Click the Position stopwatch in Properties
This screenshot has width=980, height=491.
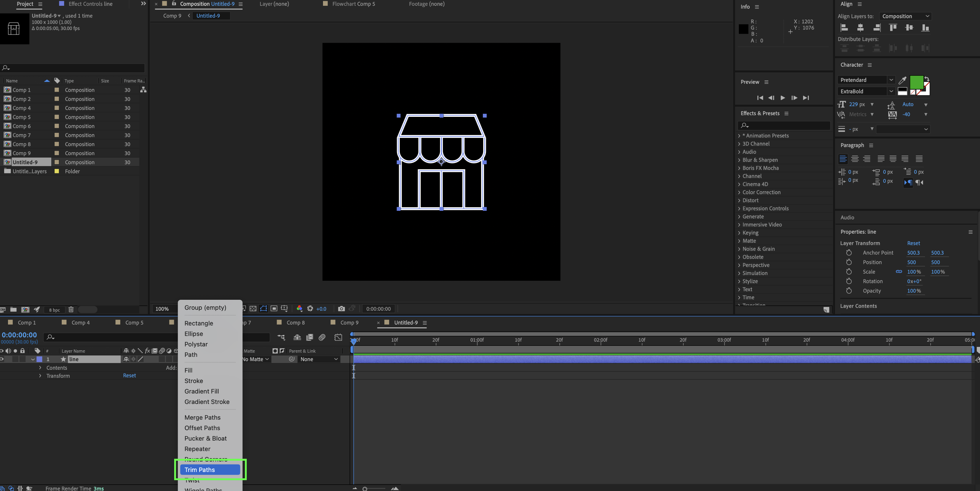[849, 262]
